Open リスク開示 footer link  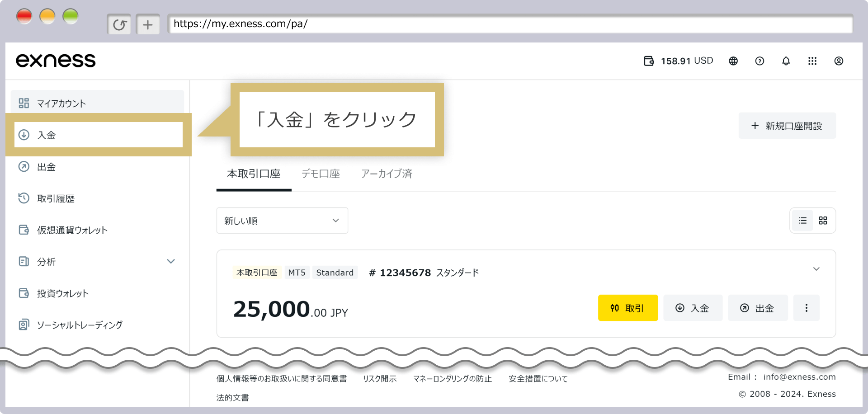[x=380, y=379]
